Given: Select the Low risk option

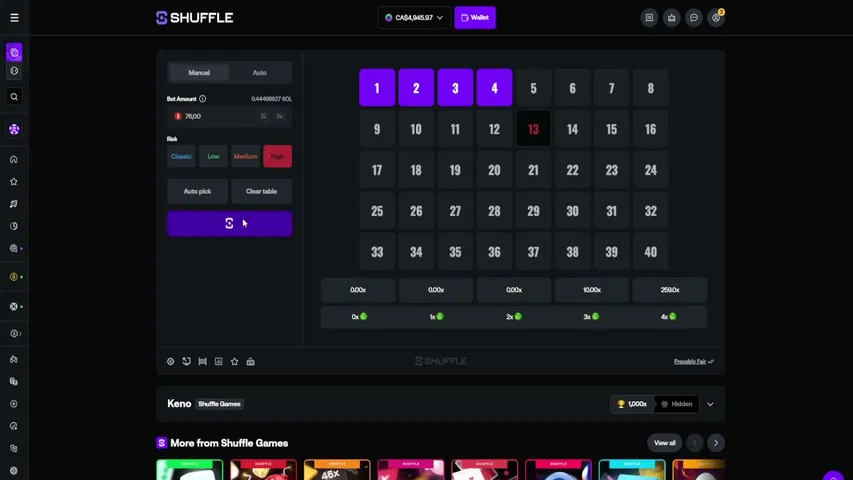Looking at the screenshot, I should click(213, 156).
